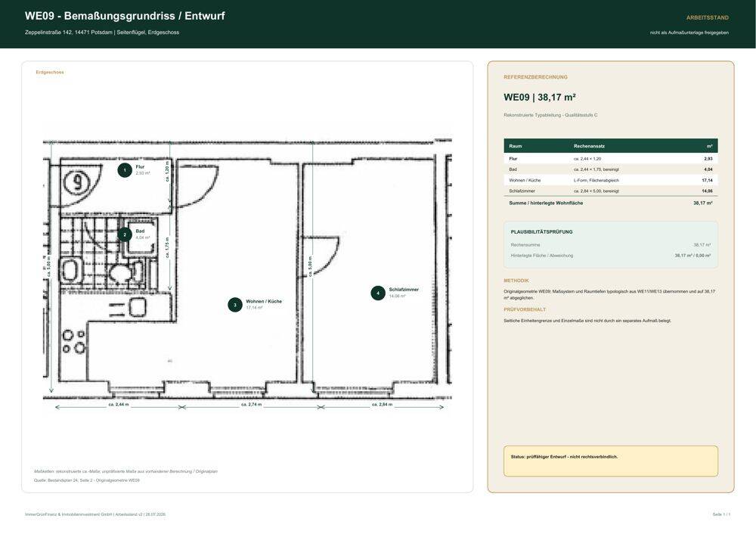
Task: Select the round marker 2 beside Bad
Action: (x=125, y=235)
